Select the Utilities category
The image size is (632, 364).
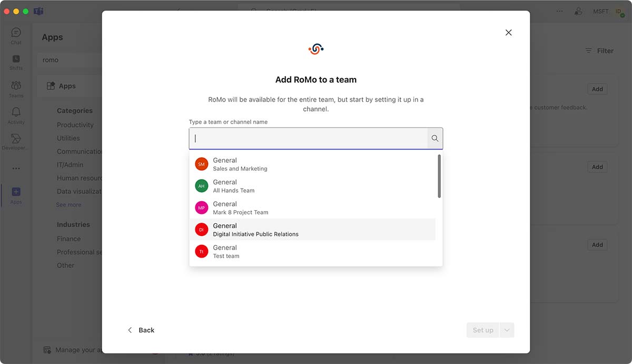click(68, 138)
